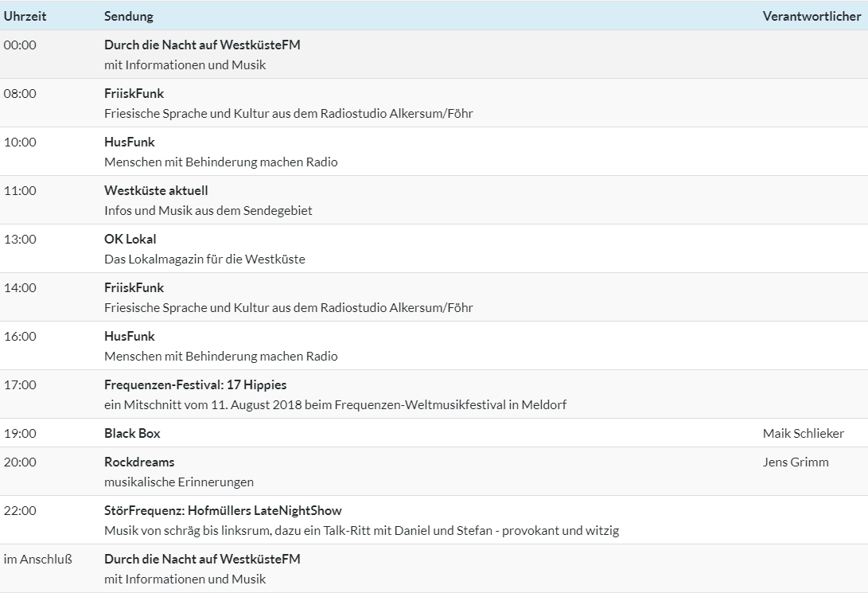
Task: Select the 20:00 time cell
Action: click(x=20, y=462)
